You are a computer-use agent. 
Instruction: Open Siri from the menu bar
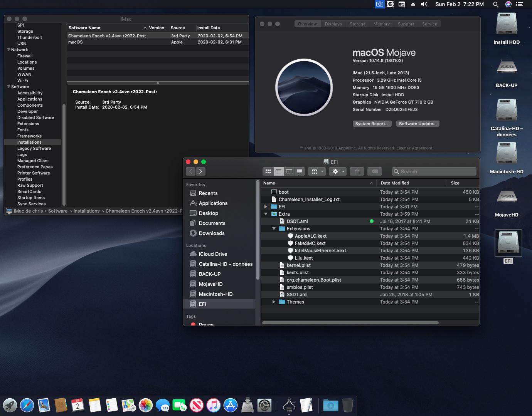tap(508, 4)
